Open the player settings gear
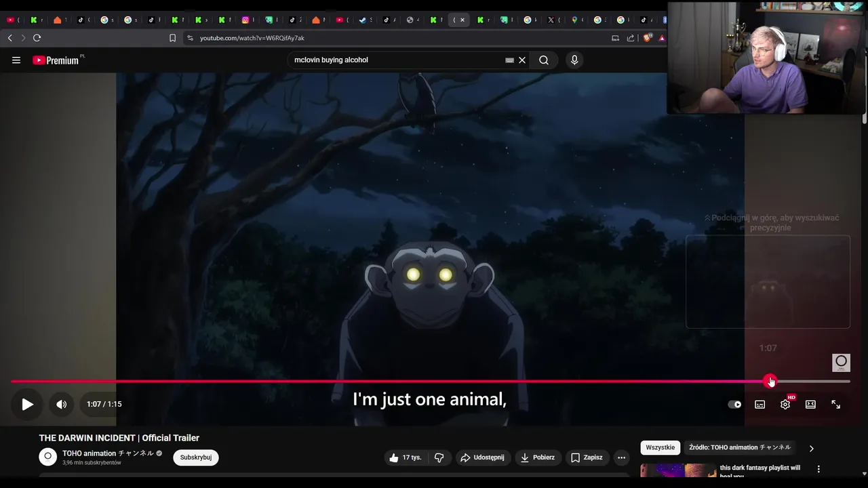This screenshot has width=868, height=488. pyautogui.click(x=785, y=404)
